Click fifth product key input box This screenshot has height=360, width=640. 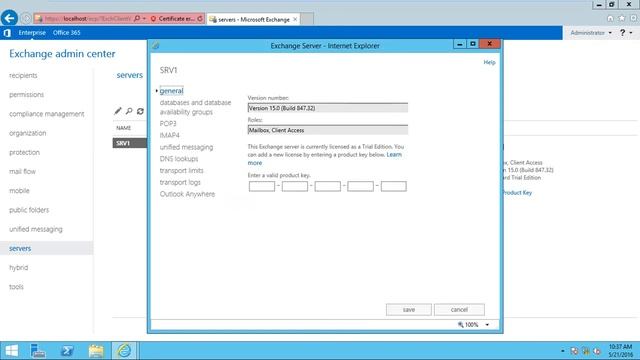393,187
